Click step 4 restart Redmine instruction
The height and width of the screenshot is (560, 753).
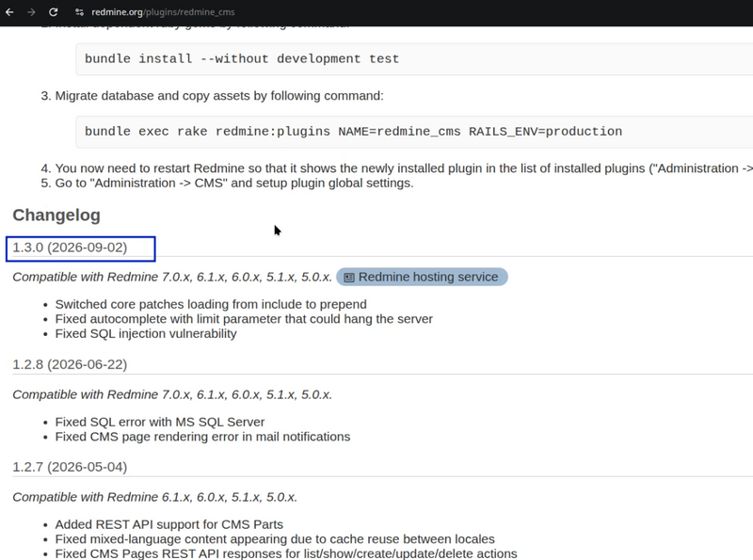[x=404, y=168]
